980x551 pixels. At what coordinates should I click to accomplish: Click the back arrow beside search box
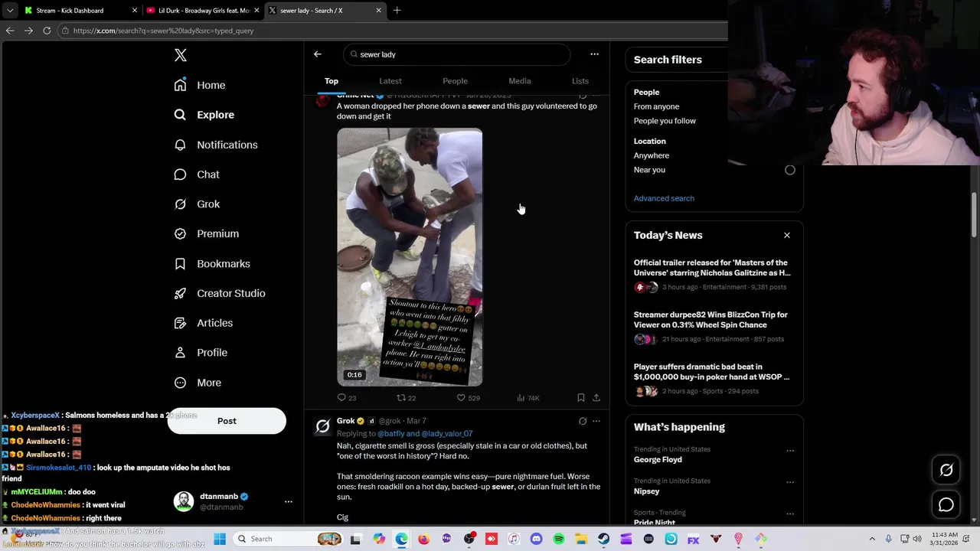coord(318,54)
